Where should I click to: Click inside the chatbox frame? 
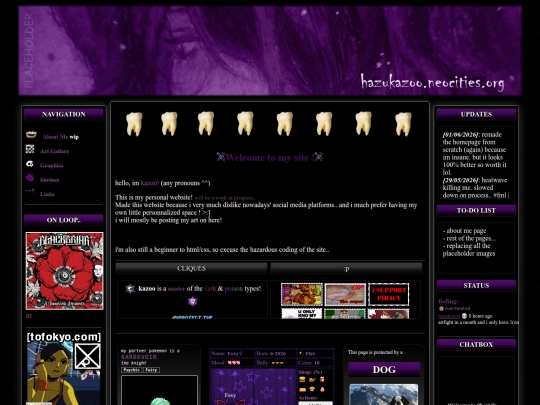coord(476,381)
